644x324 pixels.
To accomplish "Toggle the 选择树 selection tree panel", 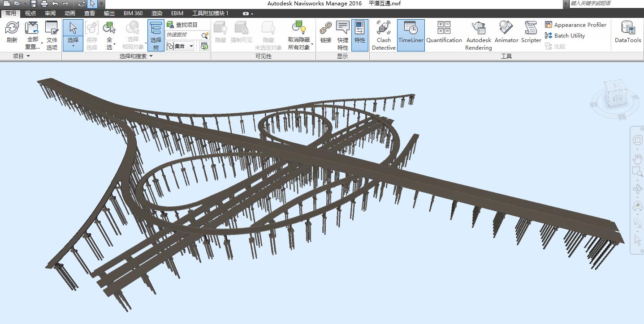I will 156,35.
